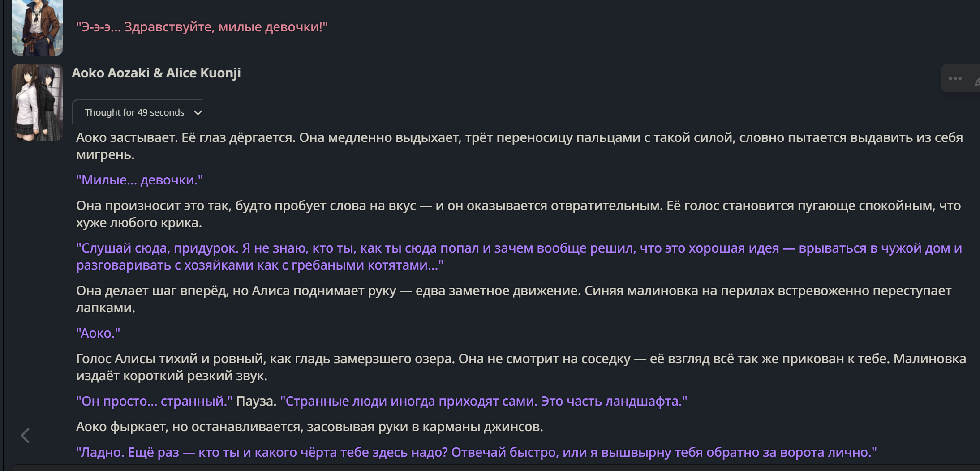Screen dimensions: 980x471
Task: Click the character name Aoko Aozaki & Alice Kuonji
Action: click(156, 73)
